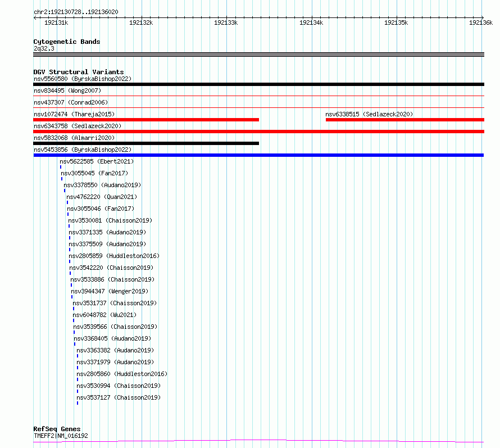Open variant nsv5832068 (Almarri2020)
Screen dimensions: 500x448
point(74,138)
